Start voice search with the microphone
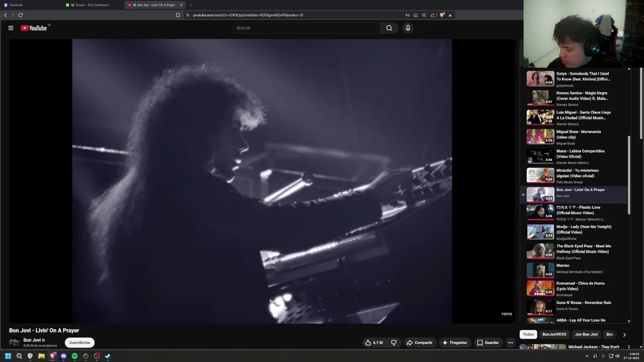This screenshot has width=644, height=362. click(x=408, y=28)
